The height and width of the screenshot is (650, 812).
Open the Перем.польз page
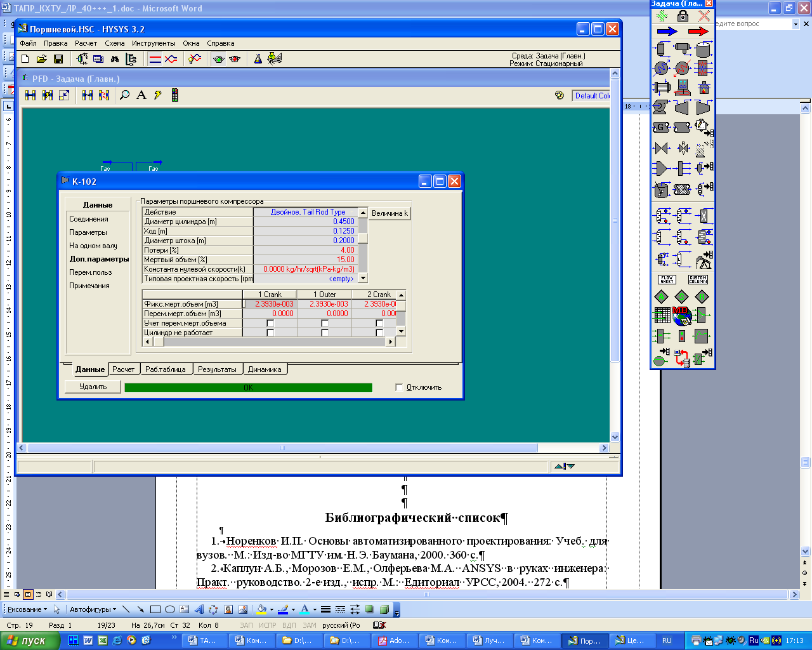click(91, 272)
